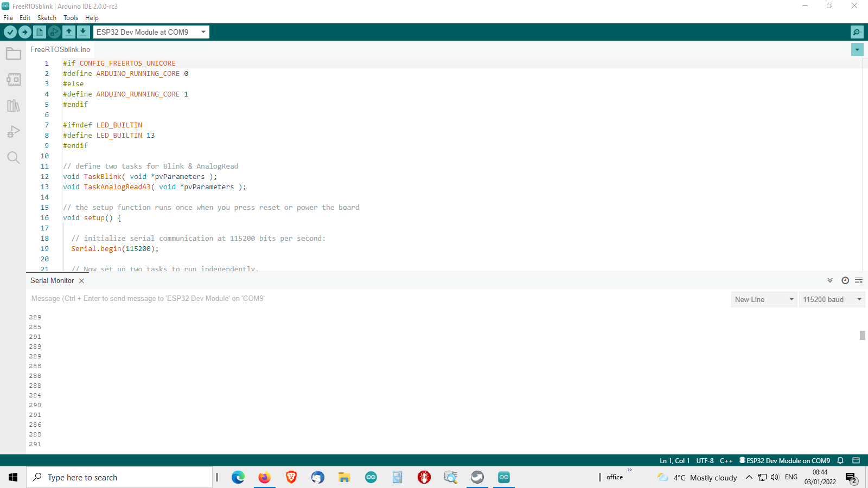Viewport: 868px width, 488px height.
Task: Click the Windows Start button
Action: (13, 477)
